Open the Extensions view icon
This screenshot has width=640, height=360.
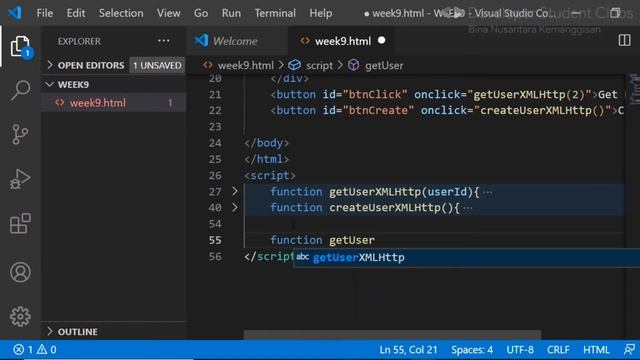click(20, 224)
